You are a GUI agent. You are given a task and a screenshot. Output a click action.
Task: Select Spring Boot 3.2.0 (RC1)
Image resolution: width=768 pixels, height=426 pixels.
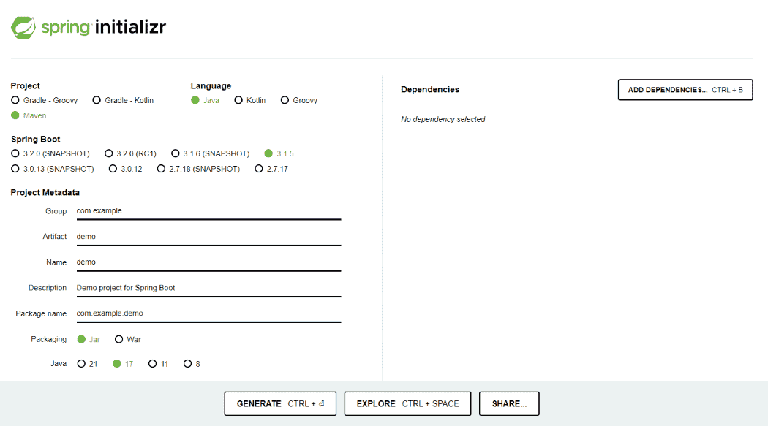point(131,153)
